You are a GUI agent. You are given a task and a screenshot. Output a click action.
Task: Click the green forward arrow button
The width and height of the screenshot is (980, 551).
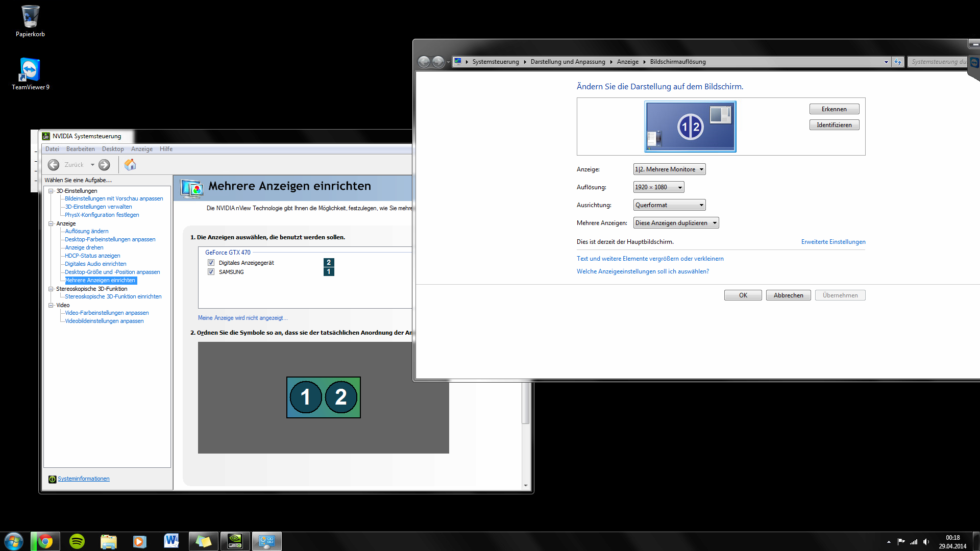[x=104, y=165]
